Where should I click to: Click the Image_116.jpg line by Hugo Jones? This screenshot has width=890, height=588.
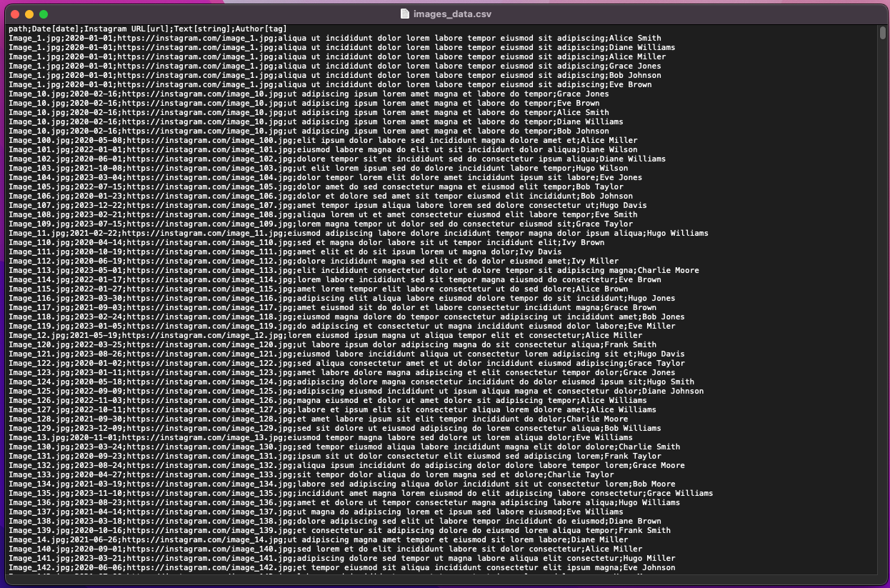342,298
